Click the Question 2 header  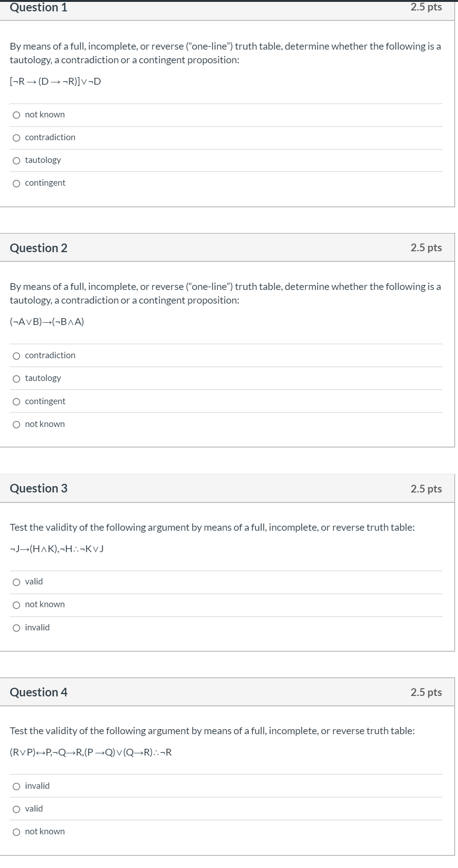(39, 248)
